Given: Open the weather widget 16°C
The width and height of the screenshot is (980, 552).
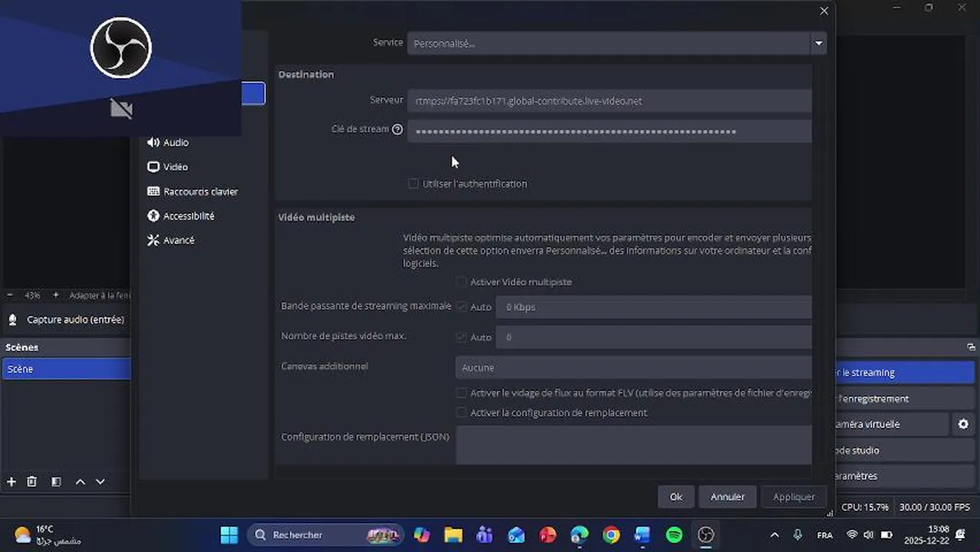Looking at the screenshot, I should 48,534.
